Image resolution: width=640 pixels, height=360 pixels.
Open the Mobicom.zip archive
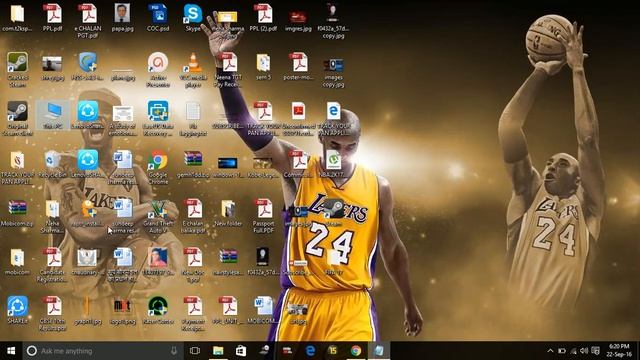pyautogui.click(x=17, y=213)
